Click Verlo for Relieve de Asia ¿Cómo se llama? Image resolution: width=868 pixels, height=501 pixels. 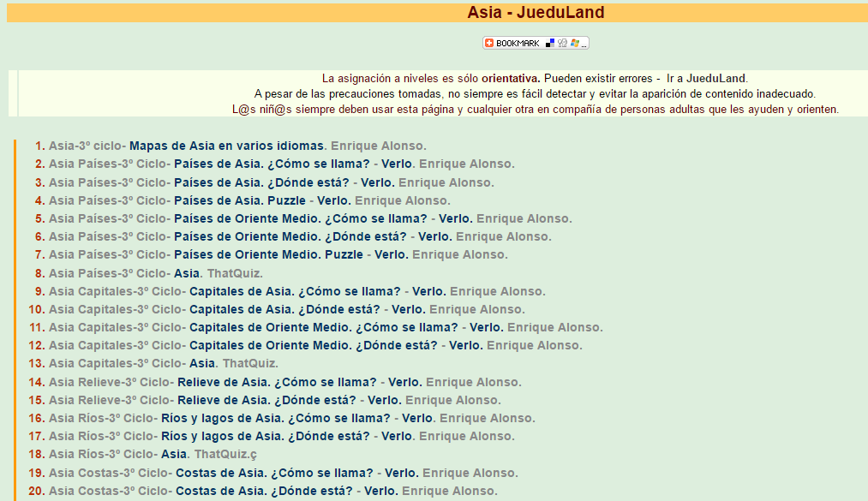[x=404, y=382]
